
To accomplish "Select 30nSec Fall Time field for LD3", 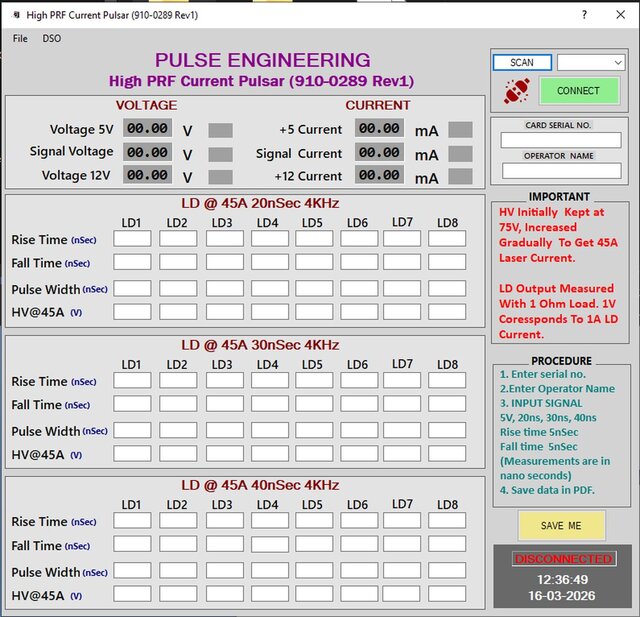I will tap(225, 403).
